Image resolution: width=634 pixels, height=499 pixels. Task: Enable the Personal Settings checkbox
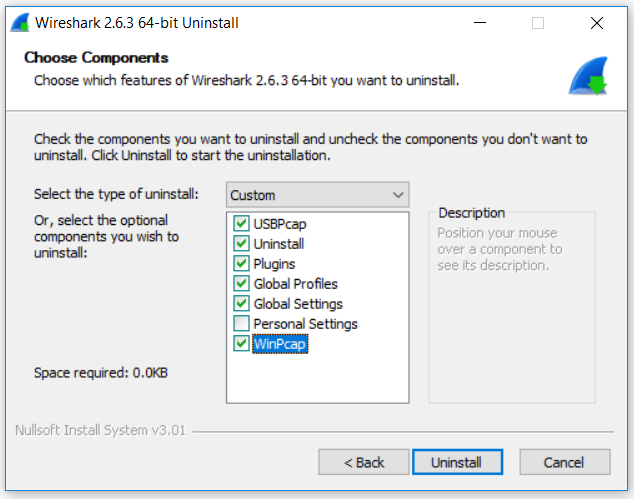click(x=241, y=324)
